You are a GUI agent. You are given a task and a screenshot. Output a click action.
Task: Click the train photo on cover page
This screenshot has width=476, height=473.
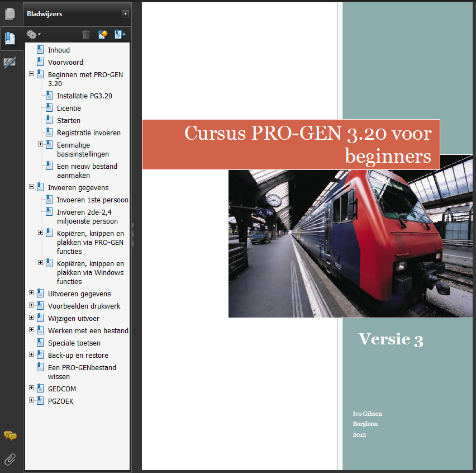pyautogui.click(x=350, y=243)
